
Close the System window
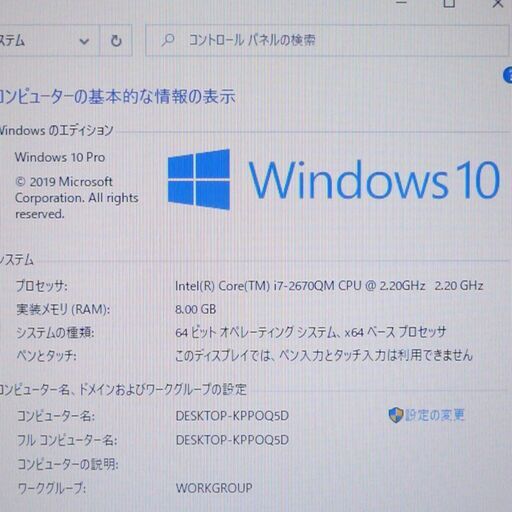[x=498, y=3]
